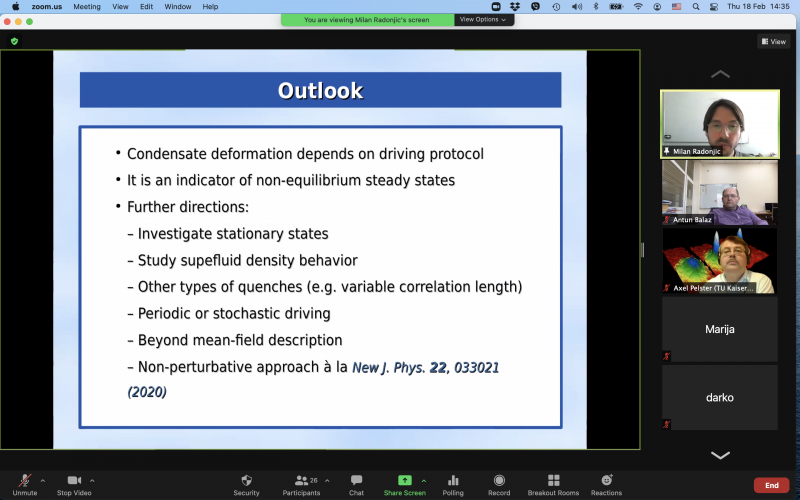Start recording with the Record icon

[x=499, y=481]
